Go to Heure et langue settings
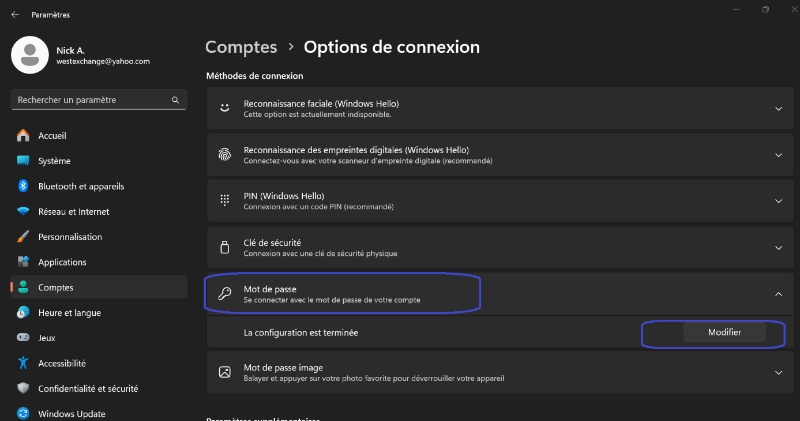800x421 pixels. pyautogui.click(x=69, y=312)
